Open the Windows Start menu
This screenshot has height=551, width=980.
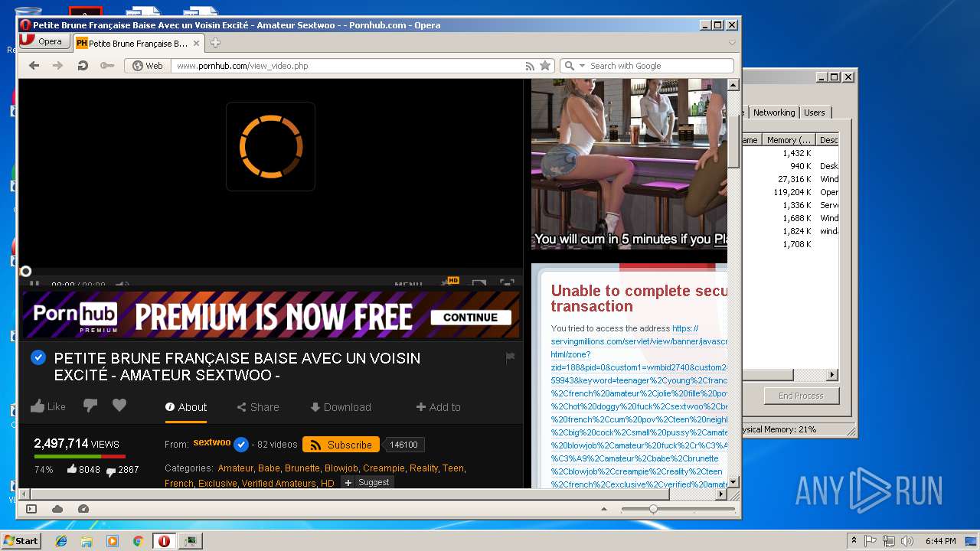(x=21, y=540)
